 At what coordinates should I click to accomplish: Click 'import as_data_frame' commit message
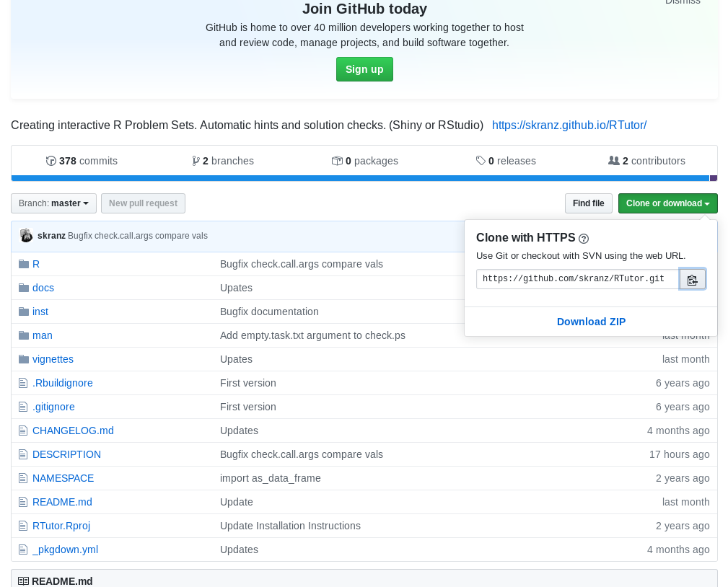tap(271, 478)
